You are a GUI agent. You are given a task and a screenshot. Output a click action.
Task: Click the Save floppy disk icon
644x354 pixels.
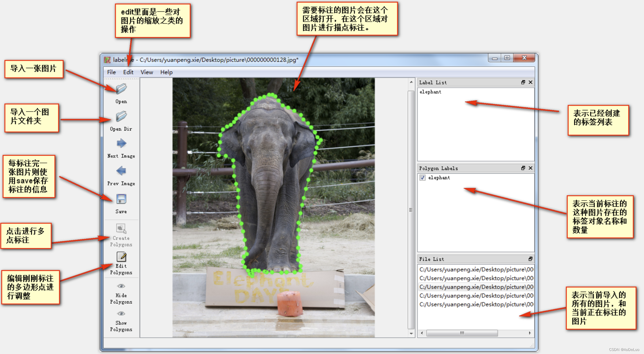click(x=121, y=199)
